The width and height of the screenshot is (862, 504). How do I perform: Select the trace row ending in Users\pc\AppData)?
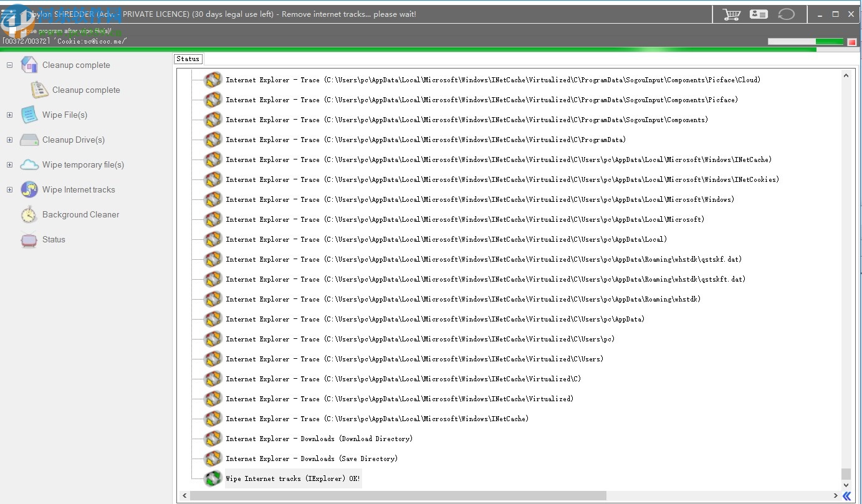coord(435,319)
